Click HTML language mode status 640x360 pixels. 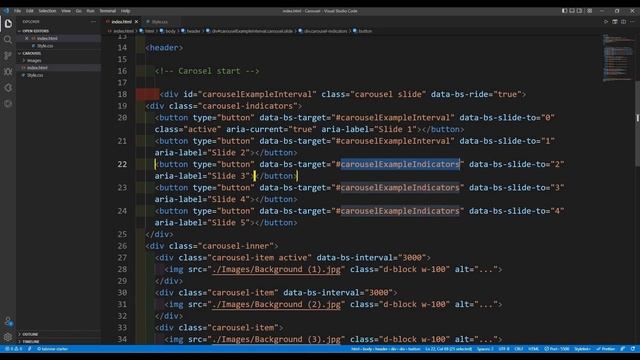point(533,349)
